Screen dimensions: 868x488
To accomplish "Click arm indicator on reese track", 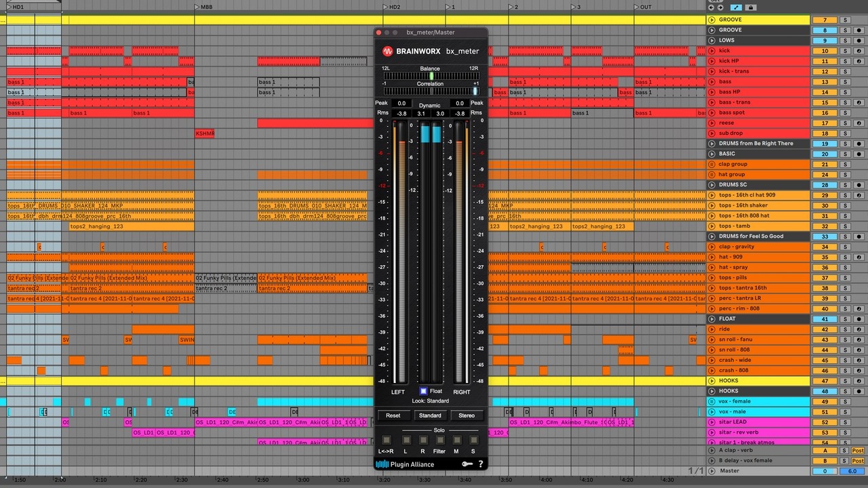I will coord(858,123).
